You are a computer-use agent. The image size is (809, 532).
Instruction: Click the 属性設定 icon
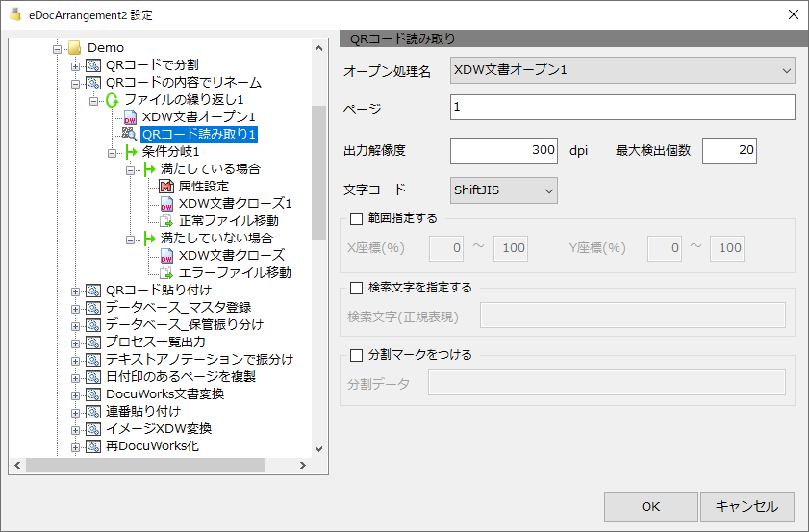[x=166, y=187]
